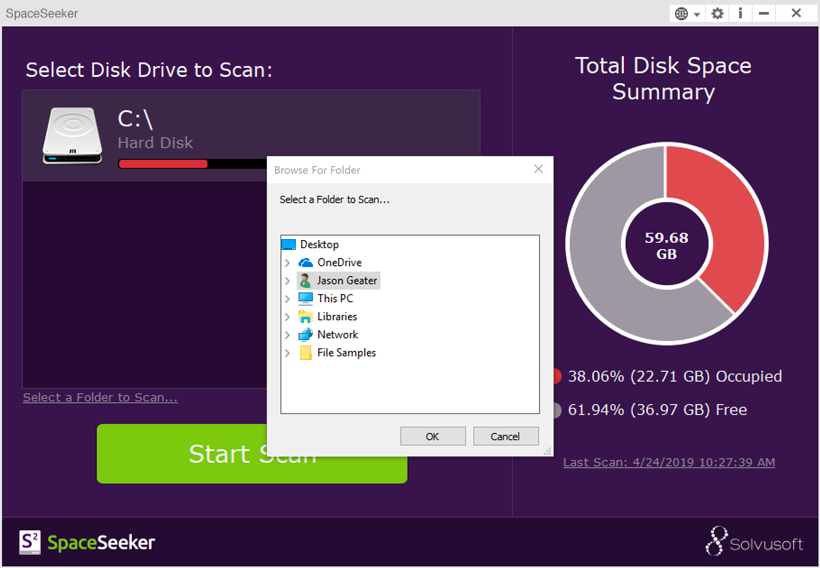Click the Libraries folder icon
Image resolution: width=820 pixels, height=568 pixels.
click(x=306, y=317)
